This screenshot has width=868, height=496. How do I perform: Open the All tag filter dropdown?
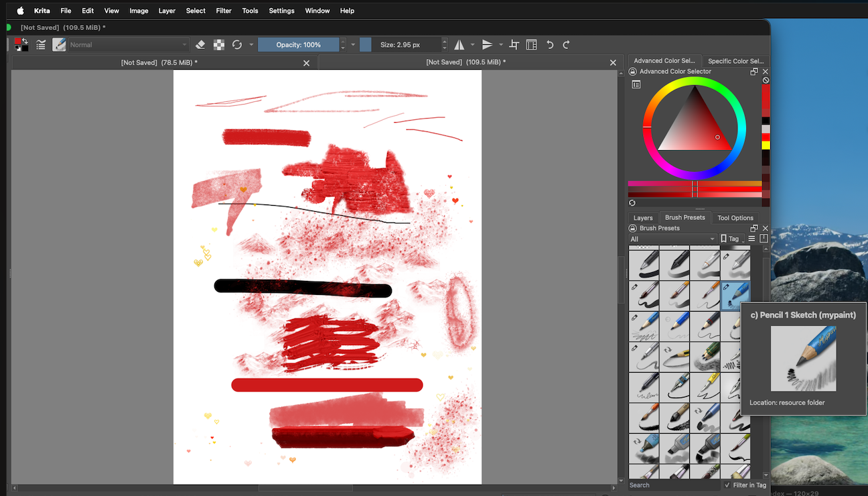[x=673, y=239]
